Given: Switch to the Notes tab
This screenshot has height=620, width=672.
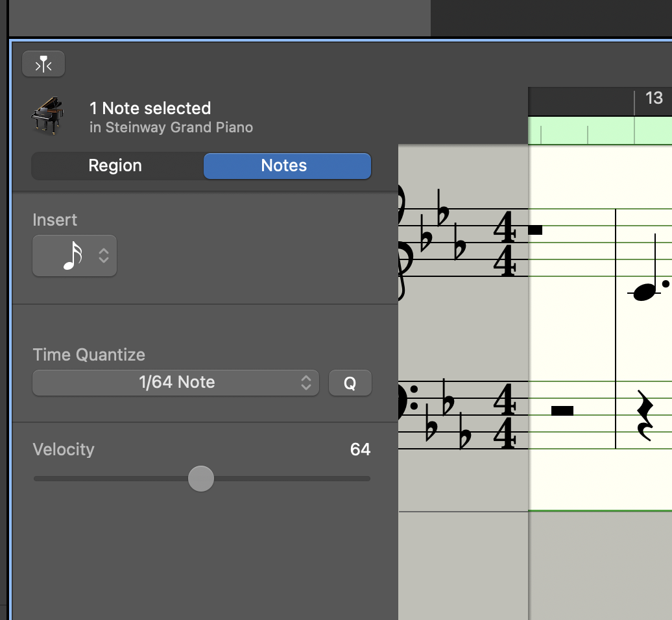Looking at the screenshot, I should pyautogui.click(x=284, y=166).
